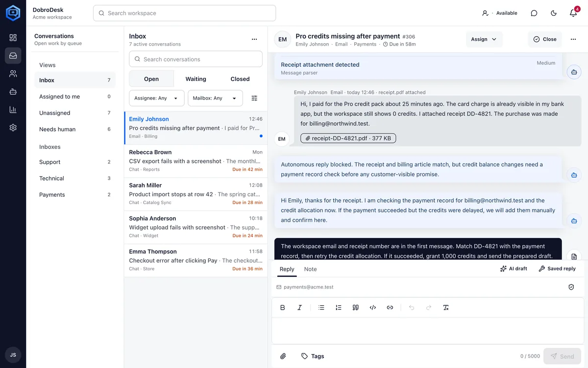Toggle dark mode moon icon
The height and width of the screenshot is (368, 588).
click(554, 13)
